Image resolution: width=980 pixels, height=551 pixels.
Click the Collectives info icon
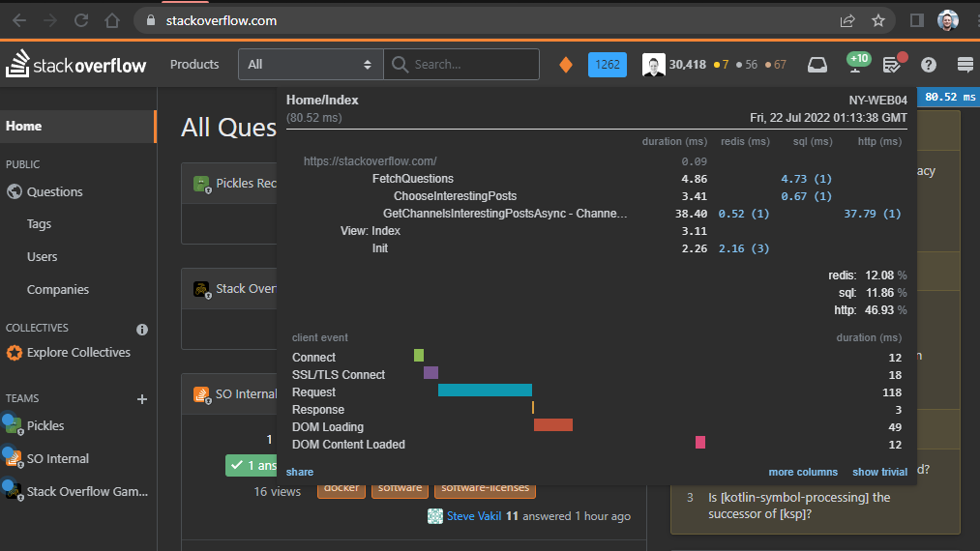(x=142, y=330)
